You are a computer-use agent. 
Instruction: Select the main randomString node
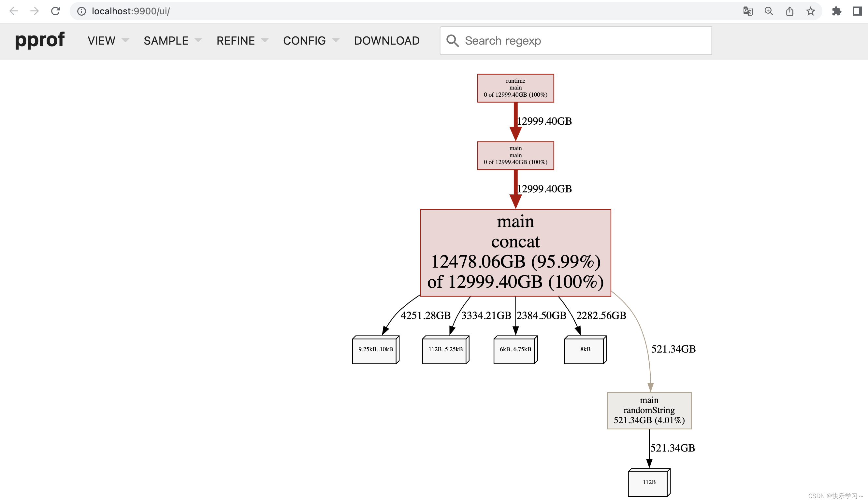[x=649, y=411]
